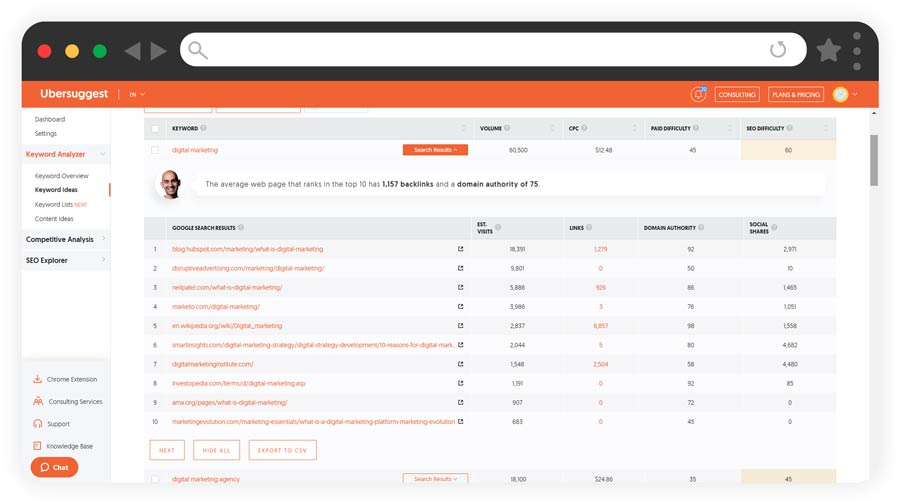The width and height of the screenshot is (900, 504).
Task: Click the Knowledge Base book icon
Action: (x=37, y=446)
